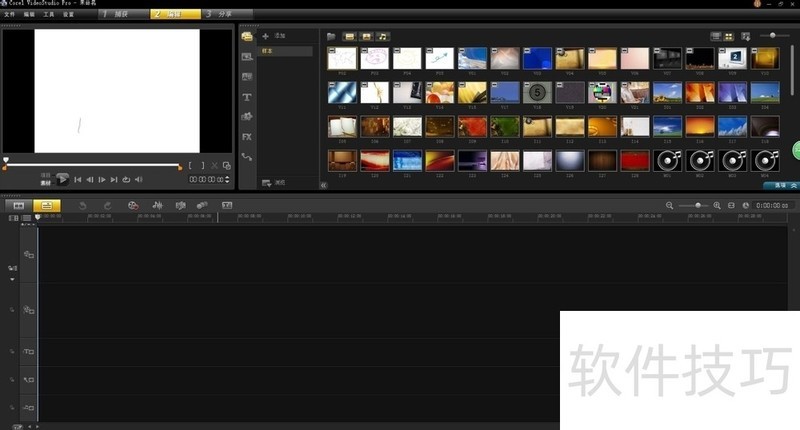Open the 文件 menu
The image size is (800, 430).
pos(10,15)
